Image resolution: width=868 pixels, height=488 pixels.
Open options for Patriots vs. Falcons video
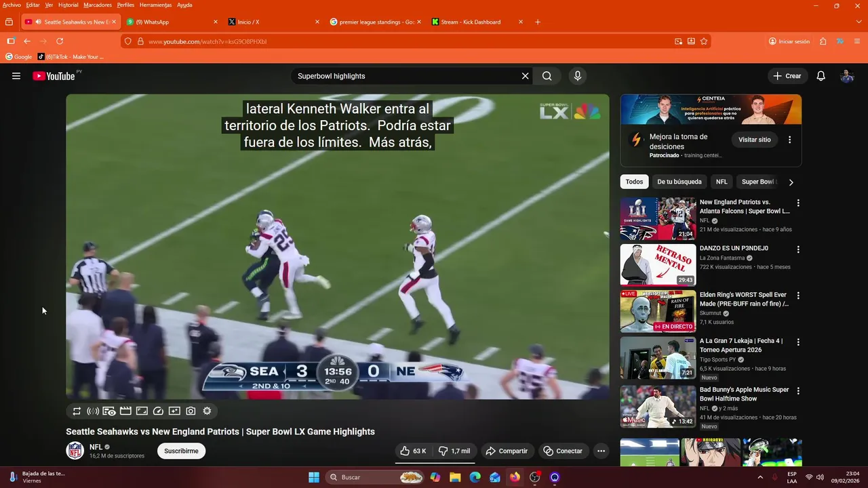pos(798,203)
